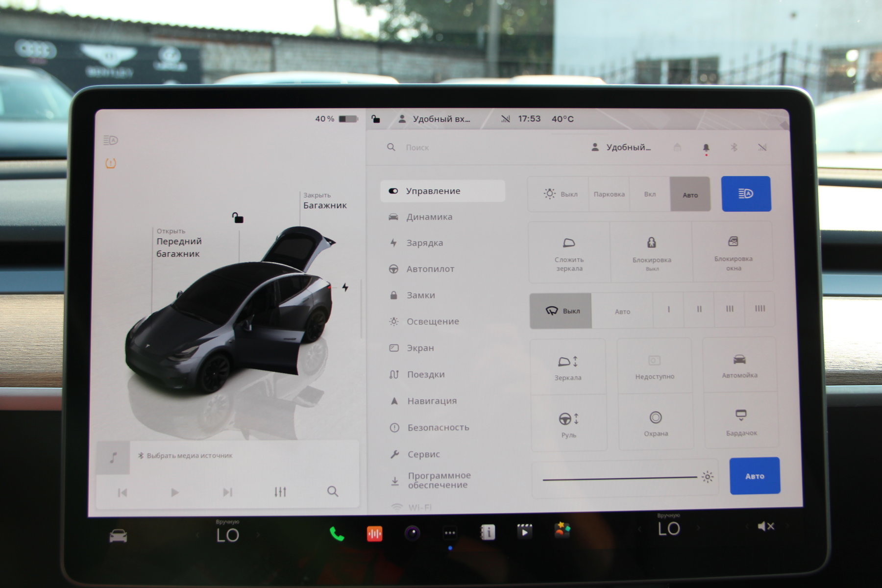
Task: Tap the car controls icon in dock
Action: point(118,536)
